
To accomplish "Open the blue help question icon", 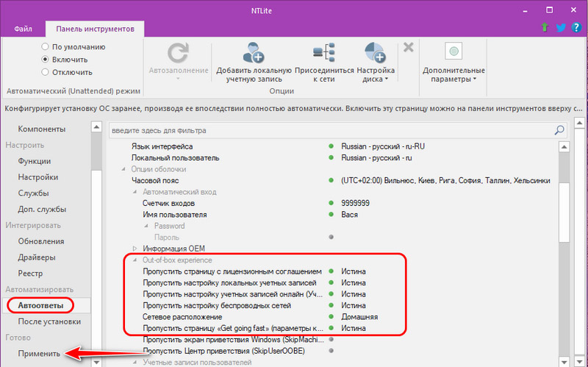I will [x=576, y=27].
